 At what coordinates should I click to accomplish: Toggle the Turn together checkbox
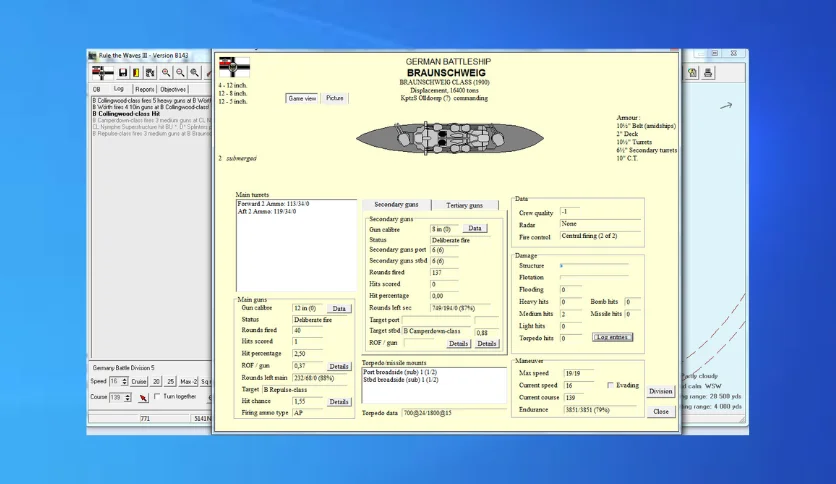pos(157,396)
